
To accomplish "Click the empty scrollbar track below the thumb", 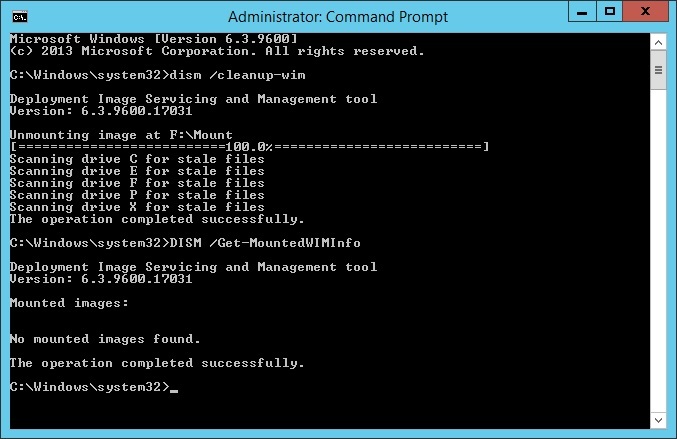I will (x=658, y=250).
